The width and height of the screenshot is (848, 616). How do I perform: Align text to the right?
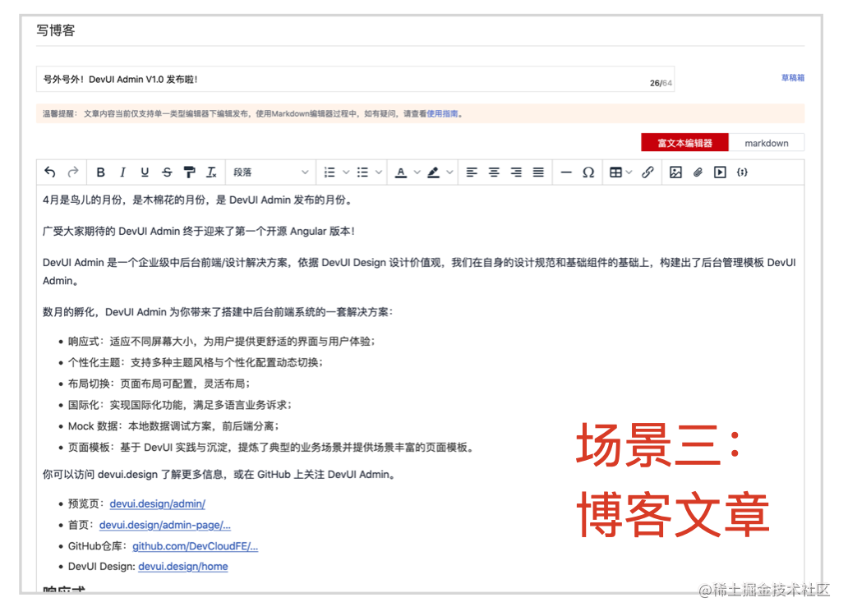coord(517,172)
